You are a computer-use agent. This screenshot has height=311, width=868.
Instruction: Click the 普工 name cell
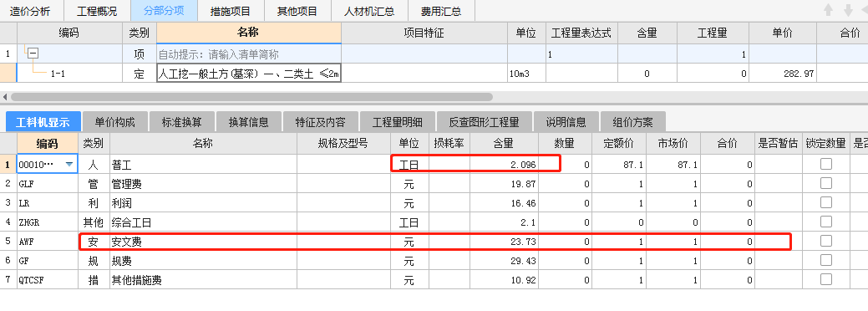coord(203,165)
